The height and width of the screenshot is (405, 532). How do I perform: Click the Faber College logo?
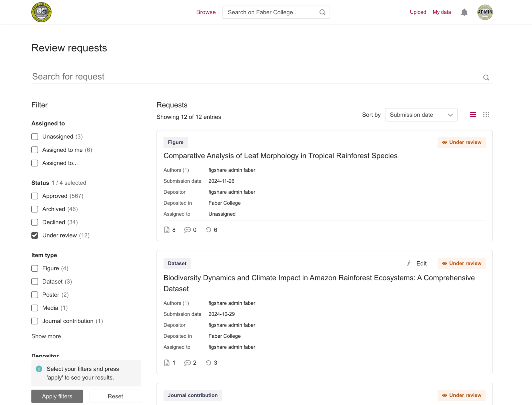[41, 12]
